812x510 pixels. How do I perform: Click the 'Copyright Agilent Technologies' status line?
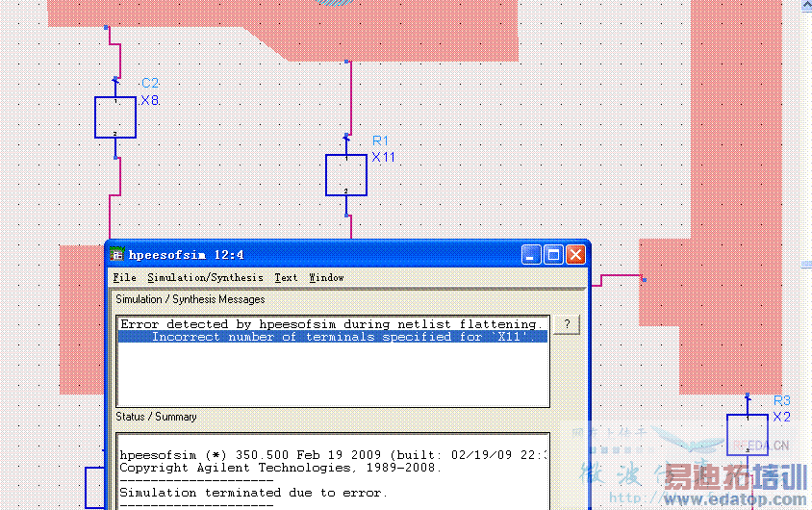[280, 468]
